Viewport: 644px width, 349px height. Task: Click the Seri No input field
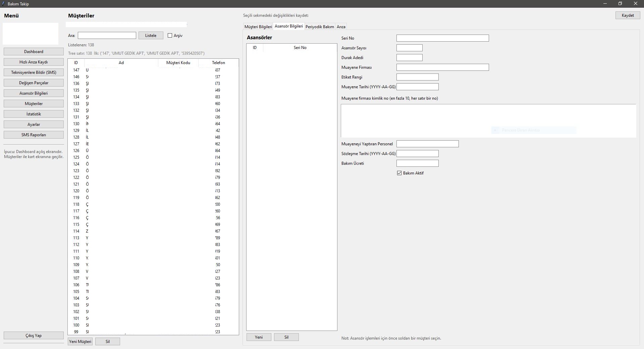tap(442, 38)
